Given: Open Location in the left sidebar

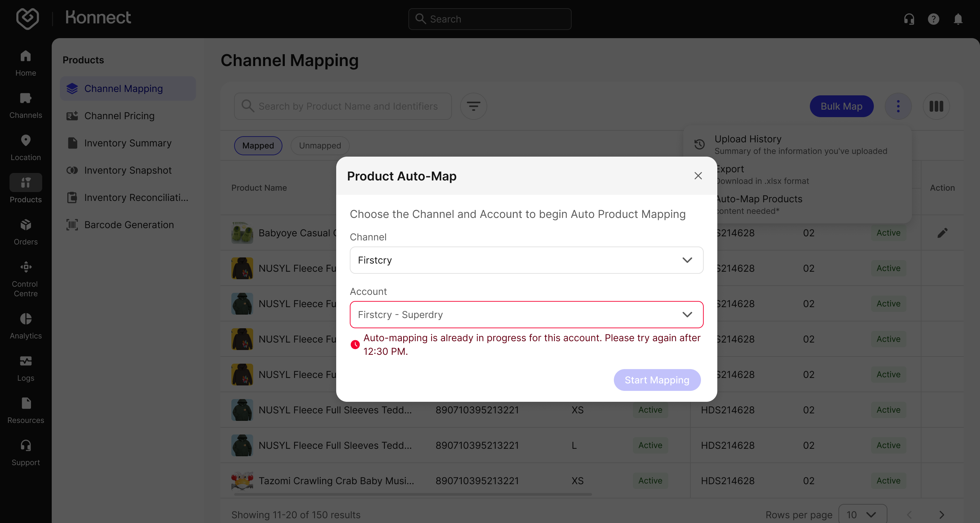Looking at the screenshot, I should pos(26,148).
